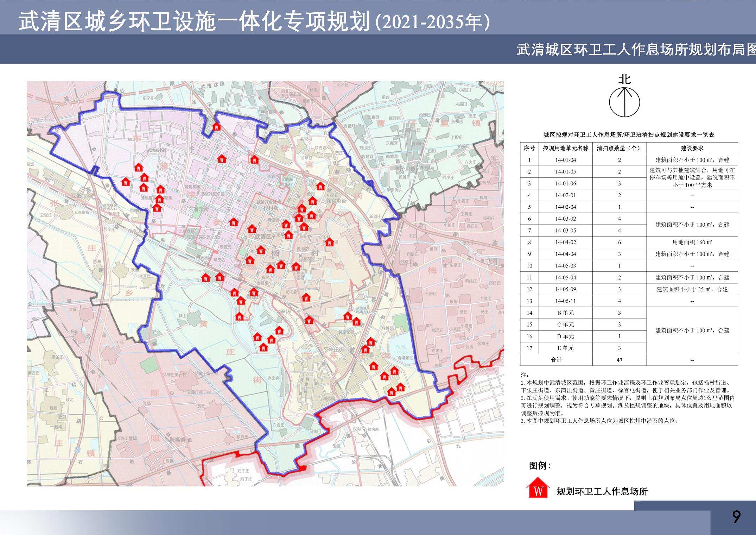Screen dimensions: 756x535
Task: Click W marker nearest 东蒲洼街 label
Action: point(233,222)
